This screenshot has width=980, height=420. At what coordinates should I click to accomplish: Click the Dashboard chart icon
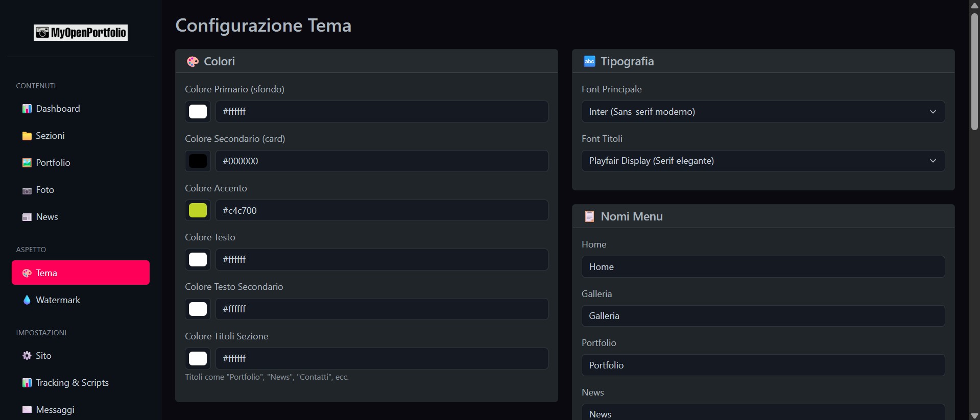(x=27, y=109)
